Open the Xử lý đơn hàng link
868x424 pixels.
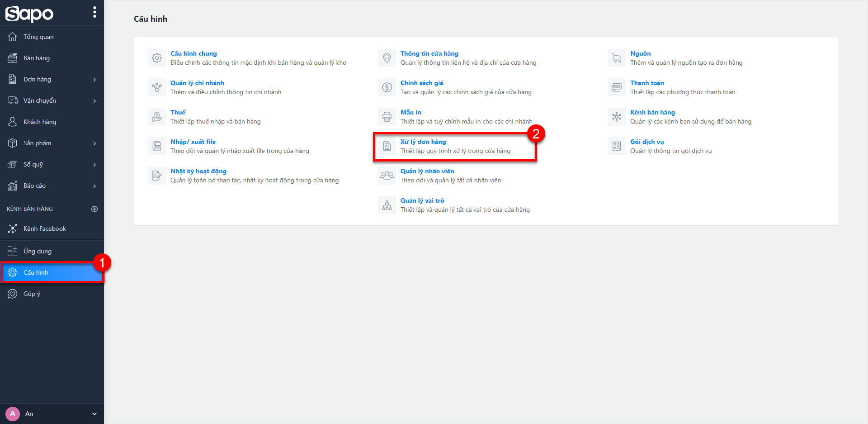[423, 142]
